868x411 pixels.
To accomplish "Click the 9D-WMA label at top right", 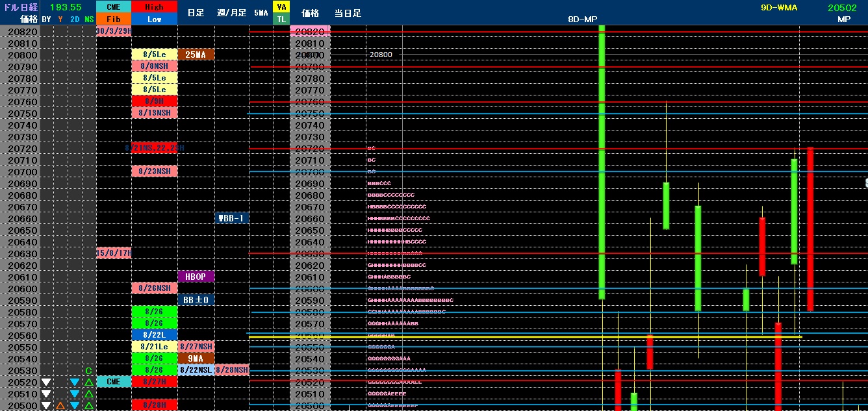I will (x=779, y=7).
